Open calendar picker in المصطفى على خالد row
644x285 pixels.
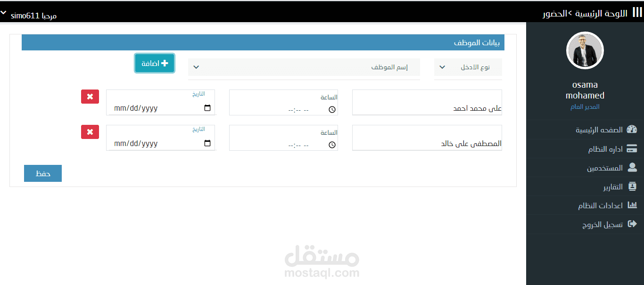tap(207, 143)
